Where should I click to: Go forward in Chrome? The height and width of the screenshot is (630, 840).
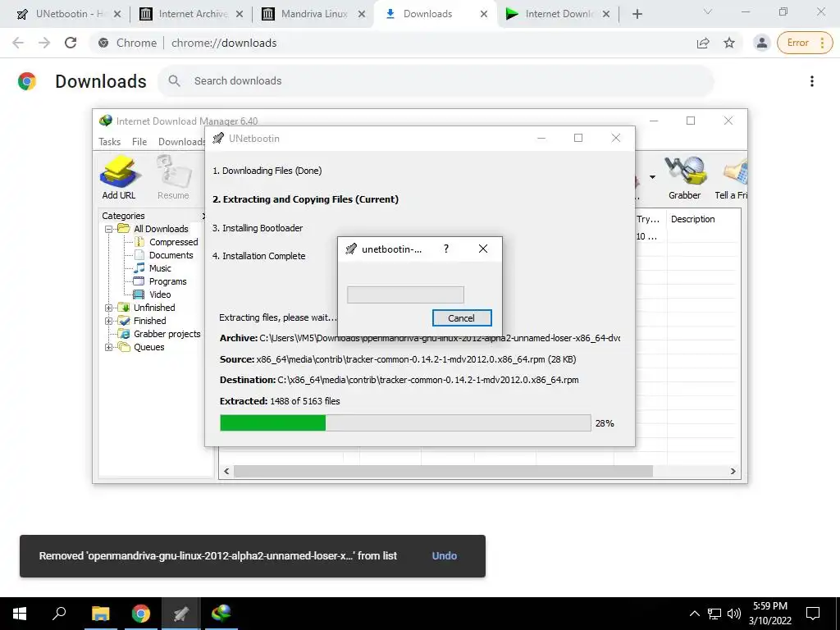coord(44,43)
